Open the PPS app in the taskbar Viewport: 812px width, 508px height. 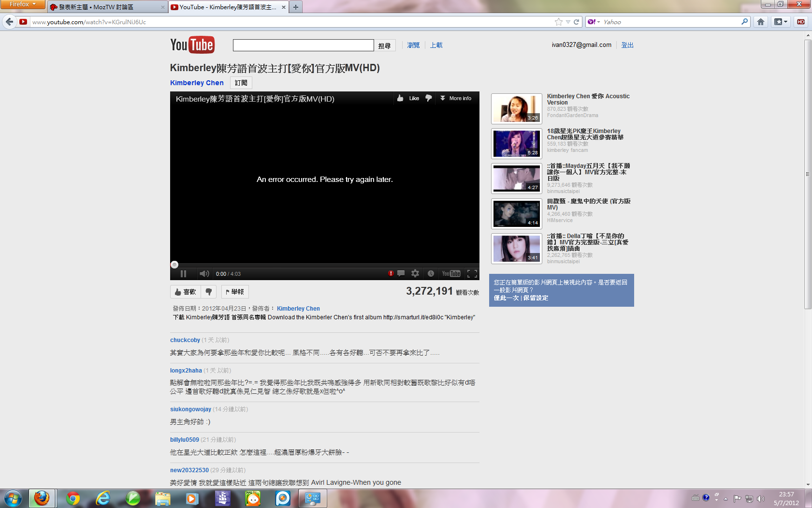point(253,498)
